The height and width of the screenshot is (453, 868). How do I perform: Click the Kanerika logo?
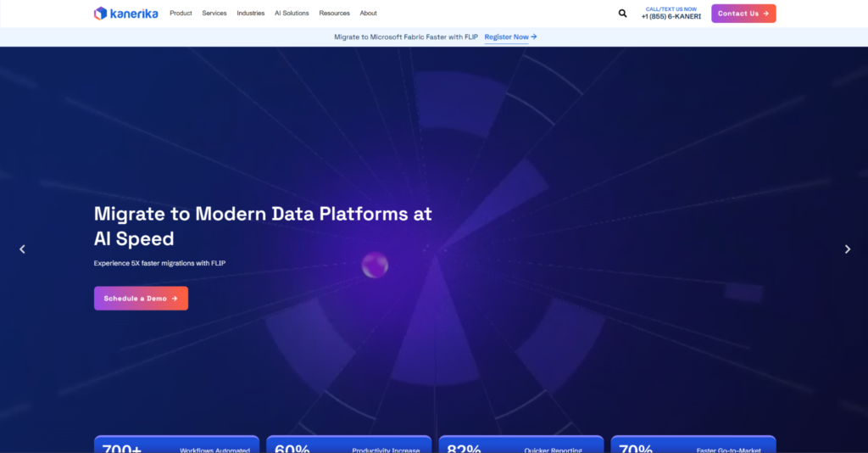(x=125, y=14)
